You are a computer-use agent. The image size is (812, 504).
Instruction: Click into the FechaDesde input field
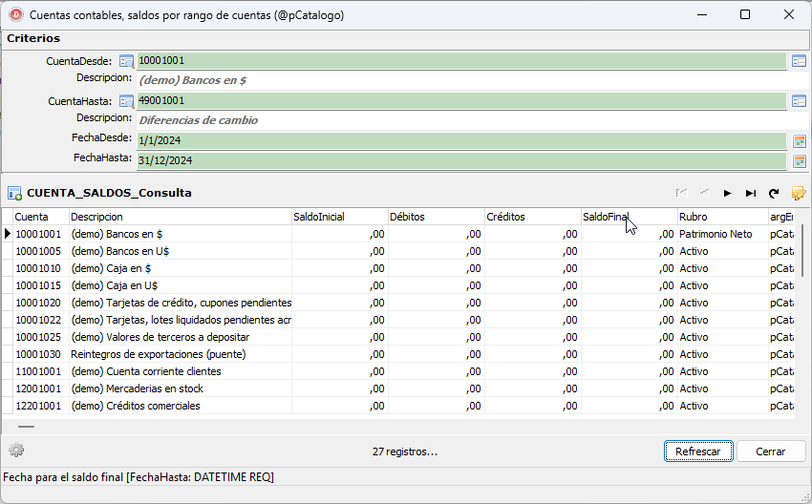pyautogui.click(x=461, y=140)
